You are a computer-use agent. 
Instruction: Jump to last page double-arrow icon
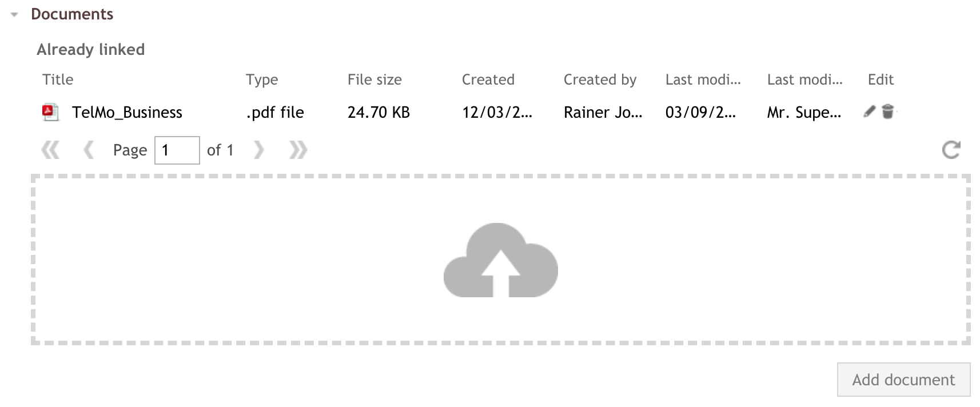(298, 150)
